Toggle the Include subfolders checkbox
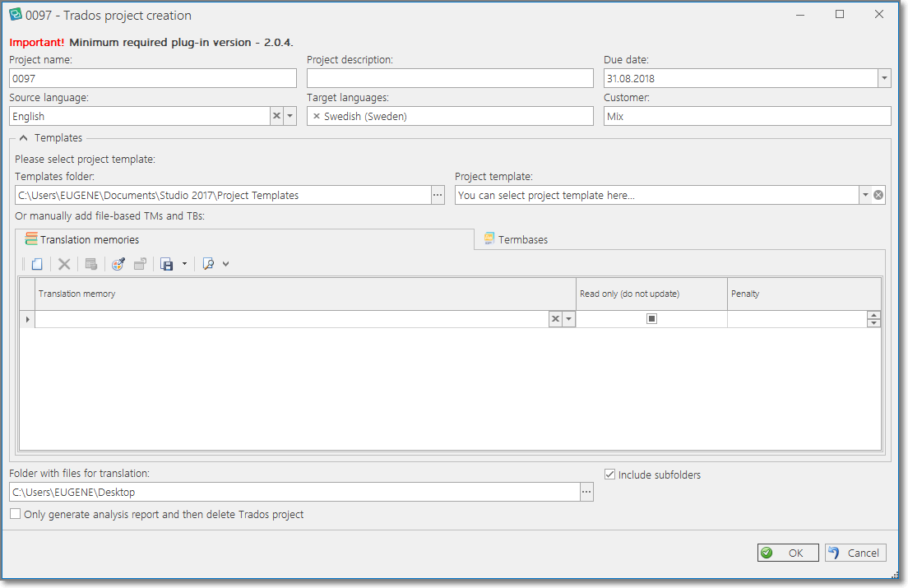The image size is (908, 588). [609, 475]
